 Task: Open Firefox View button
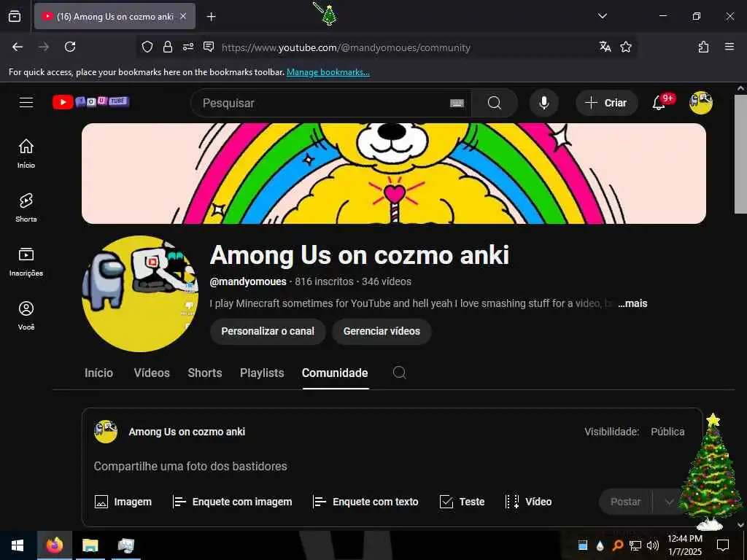15,16
